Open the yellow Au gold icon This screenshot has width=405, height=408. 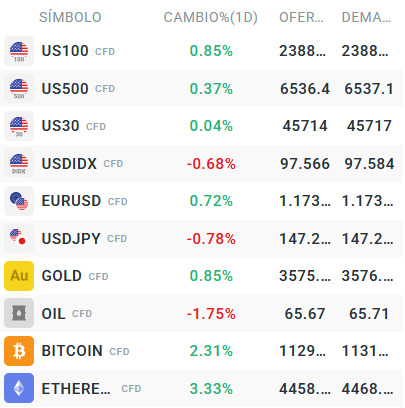pos(19,276)
